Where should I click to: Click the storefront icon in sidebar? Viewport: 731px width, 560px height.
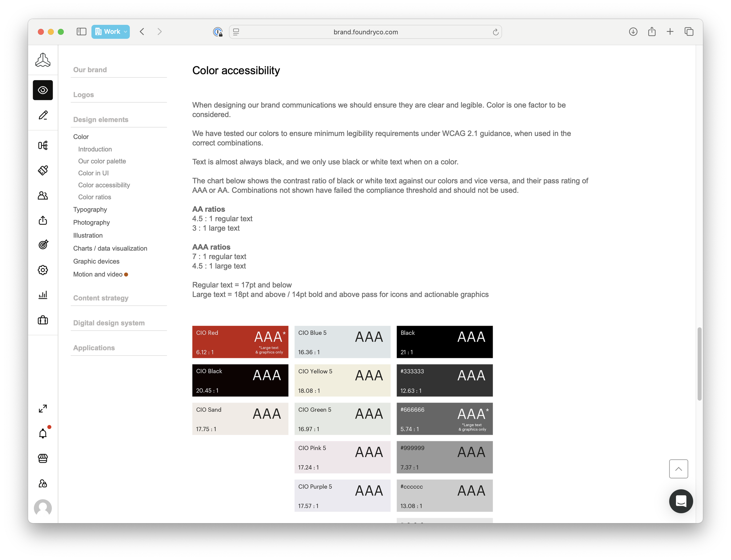[43, 458]
